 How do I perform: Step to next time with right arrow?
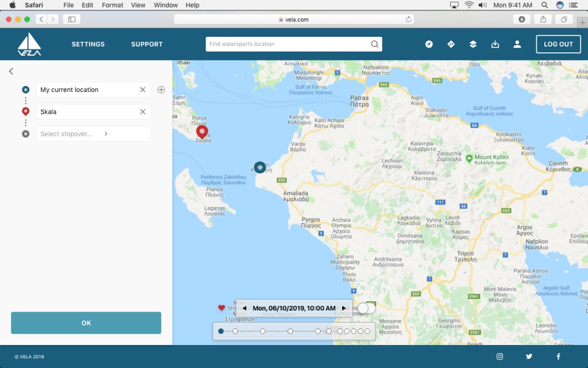pyautogui.click(x=344, y=308)
